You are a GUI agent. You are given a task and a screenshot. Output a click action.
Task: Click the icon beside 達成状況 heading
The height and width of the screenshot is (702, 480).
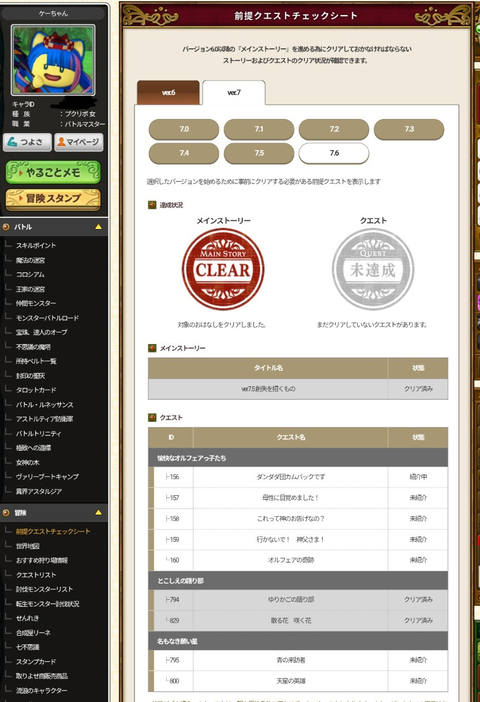coord(152,205)
